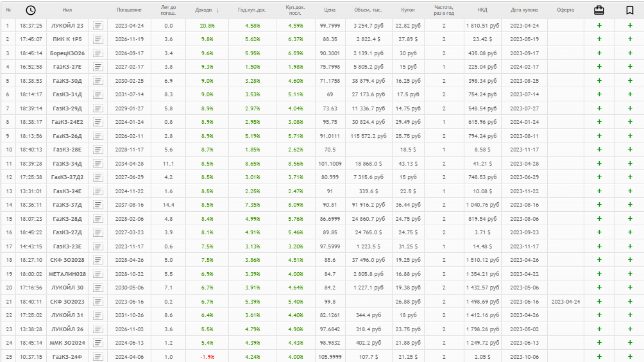Bookmark ГазК3-26Д with plus icon
The image size is (644, 362).
[630, 135]
